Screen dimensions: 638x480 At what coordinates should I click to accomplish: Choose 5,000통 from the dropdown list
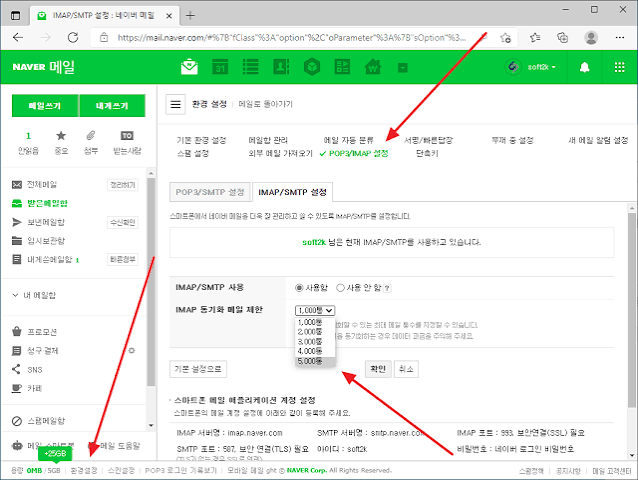(315, 361)
